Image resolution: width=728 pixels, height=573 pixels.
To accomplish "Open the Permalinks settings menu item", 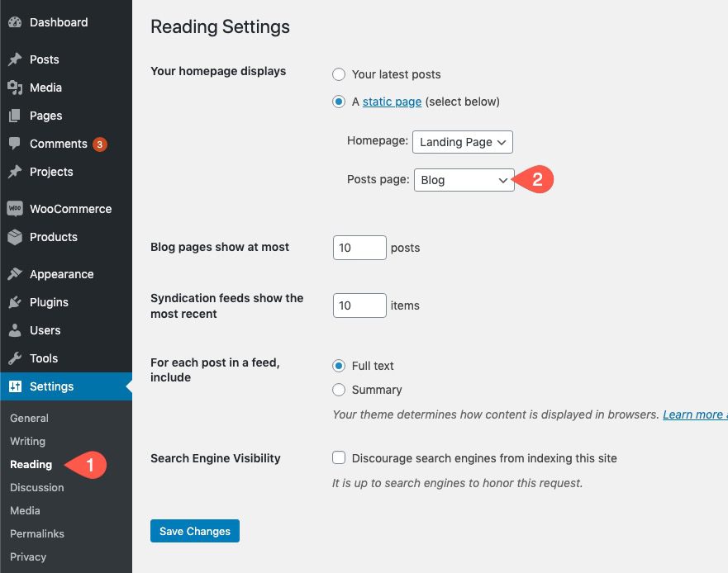I will [x=37, y=533].
